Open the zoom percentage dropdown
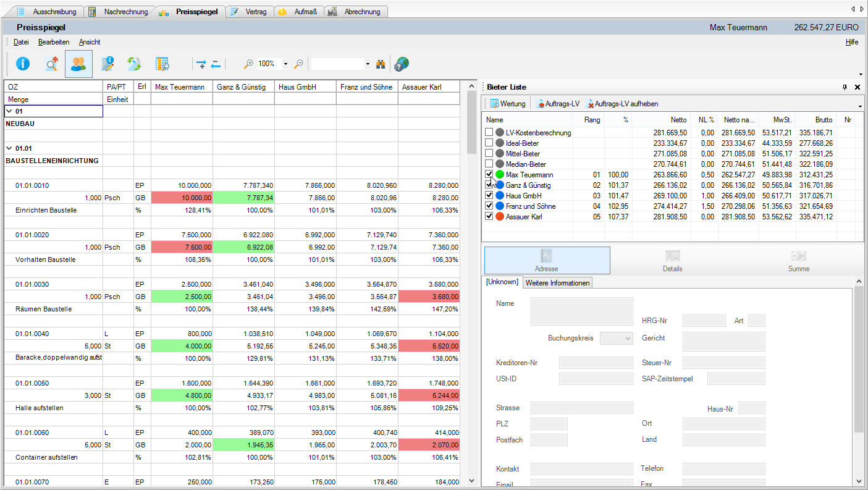The height and width of the screenshot is (490, 868). [x=285, y=64]
